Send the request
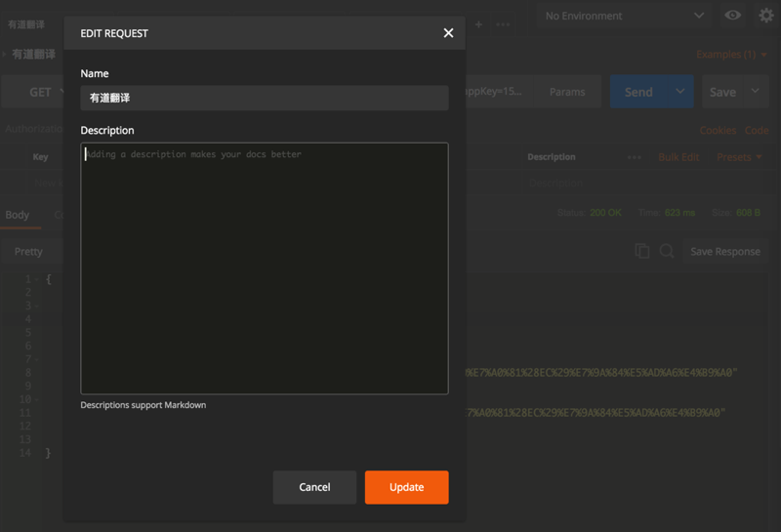Screen dimensions: 781x532 pyautogui.click(x=638, y=92)
